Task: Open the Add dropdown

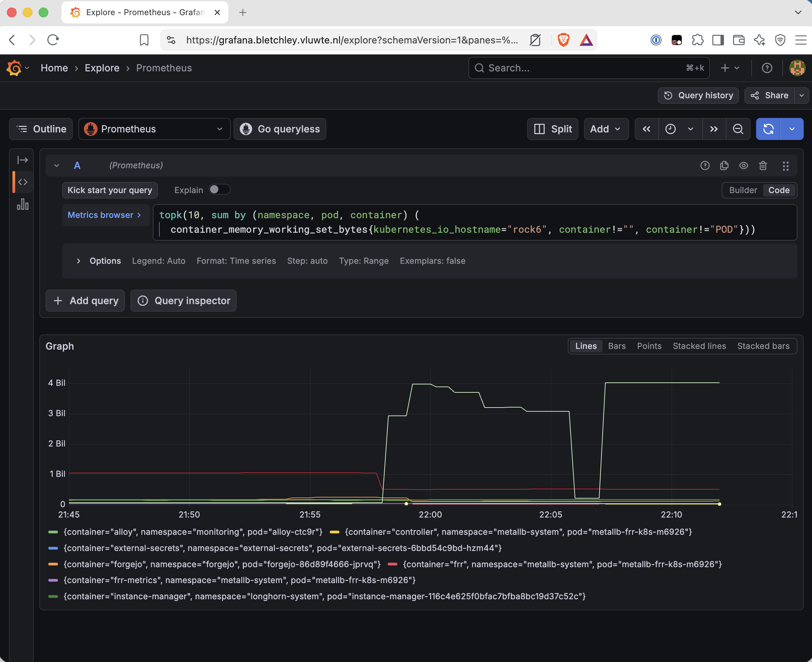Action: (x=606, y=129)
